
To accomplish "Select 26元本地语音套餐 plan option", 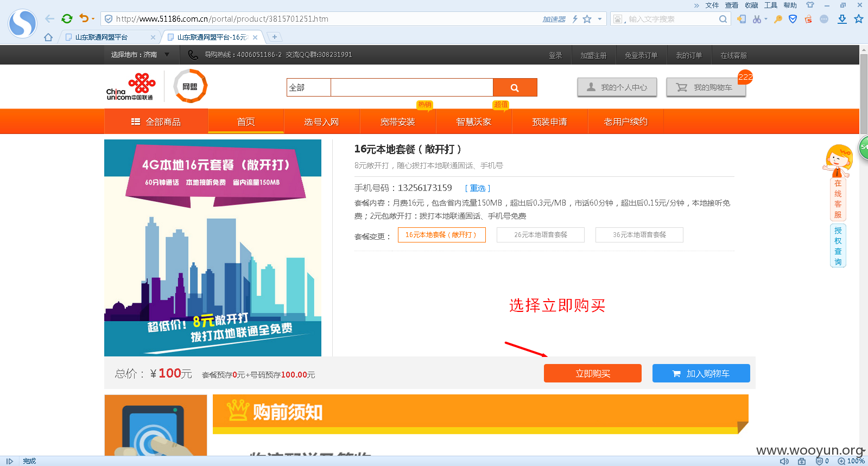I will [541, 235].
